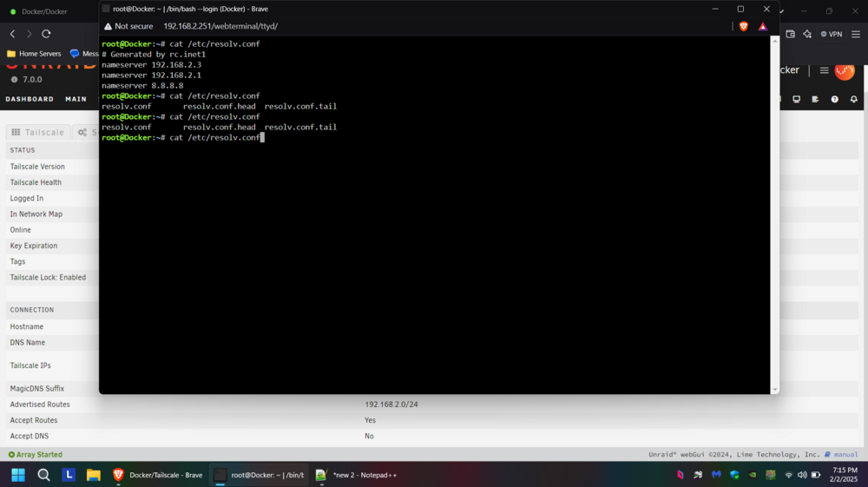This screenshot has height=487, width=868.
Task: Open the Unraid web terminal icon
Action: (x=797, y=99)
